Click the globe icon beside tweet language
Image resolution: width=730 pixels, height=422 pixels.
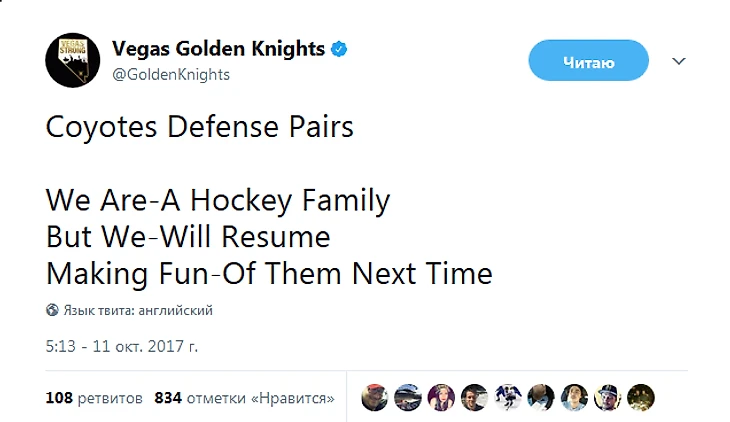click(52, 310)
